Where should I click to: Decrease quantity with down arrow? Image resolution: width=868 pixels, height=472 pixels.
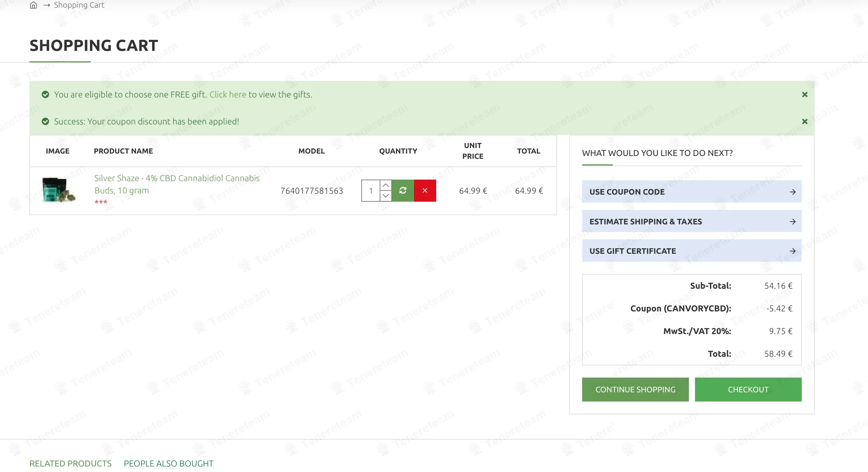click(x=386, y=196)
